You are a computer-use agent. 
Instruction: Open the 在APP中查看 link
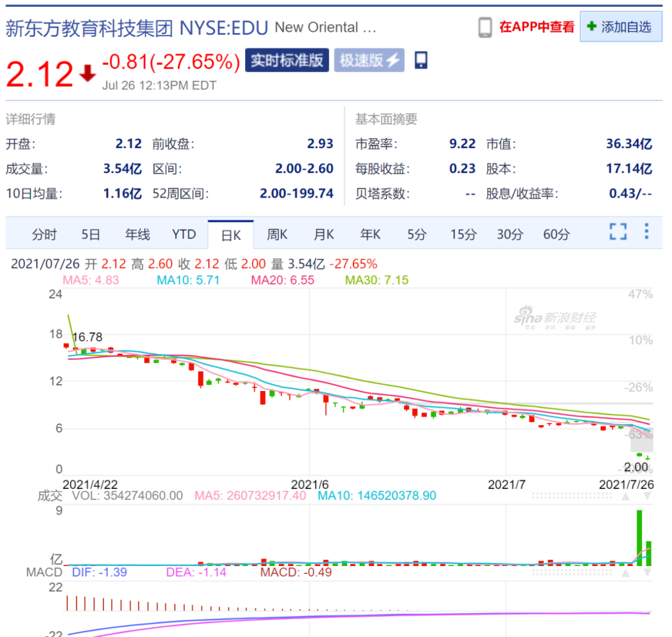[x=536, y=27]
